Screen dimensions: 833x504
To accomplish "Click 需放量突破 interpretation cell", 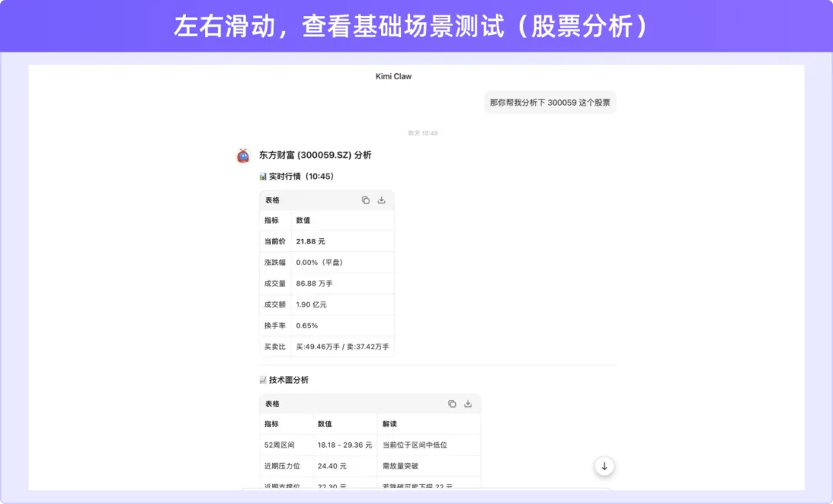I will (400, 466).
